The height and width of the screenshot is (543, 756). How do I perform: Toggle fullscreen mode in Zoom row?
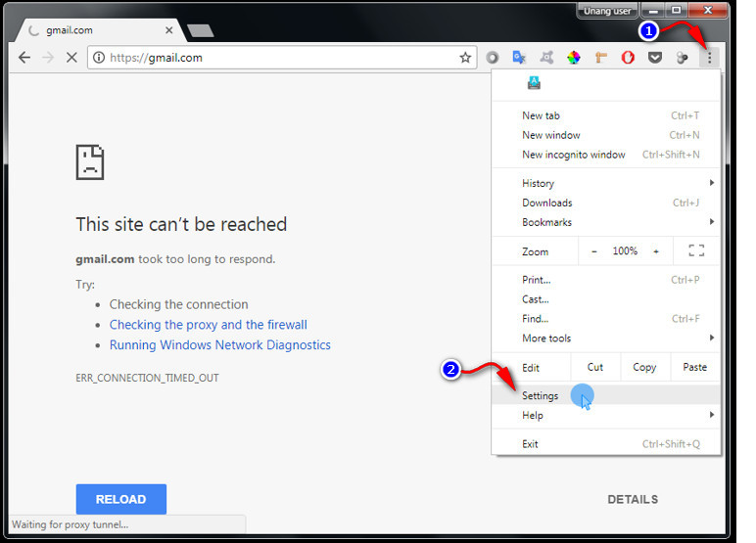point(696,250)
